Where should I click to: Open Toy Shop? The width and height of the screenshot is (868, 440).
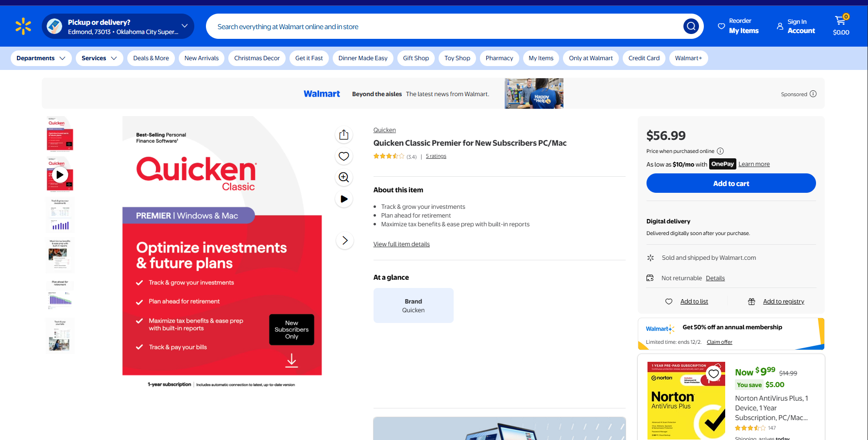[457, 58]
